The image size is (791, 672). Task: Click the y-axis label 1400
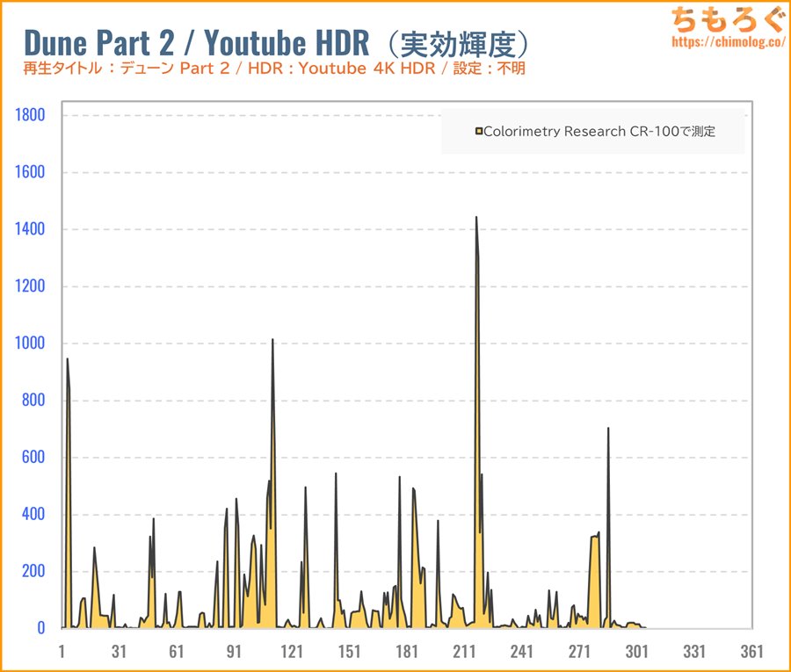(30, 229)
